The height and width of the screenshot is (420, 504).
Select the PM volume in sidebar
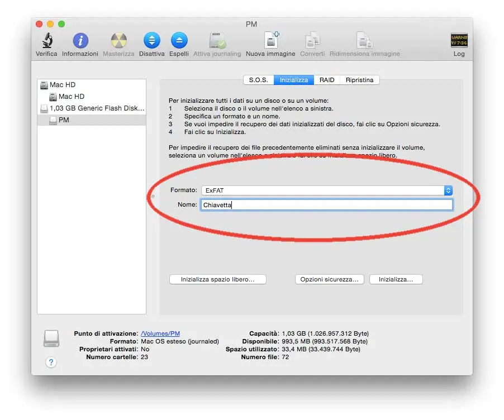click(92, 120)
